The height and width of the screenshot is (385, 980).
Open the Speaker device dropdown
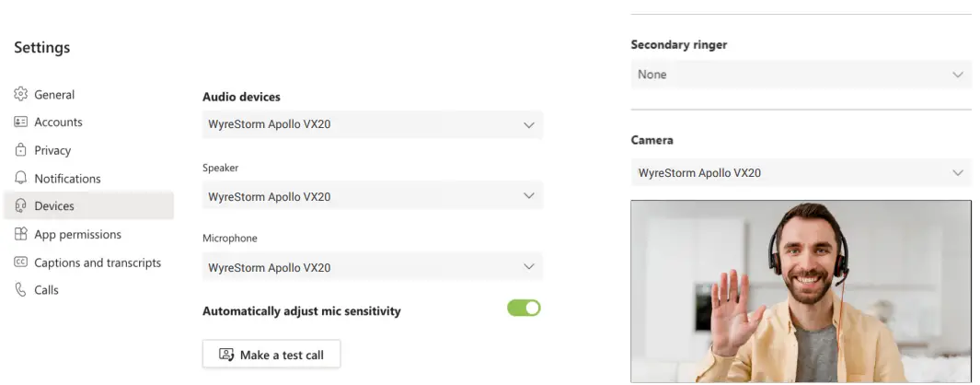click(372, 196)
